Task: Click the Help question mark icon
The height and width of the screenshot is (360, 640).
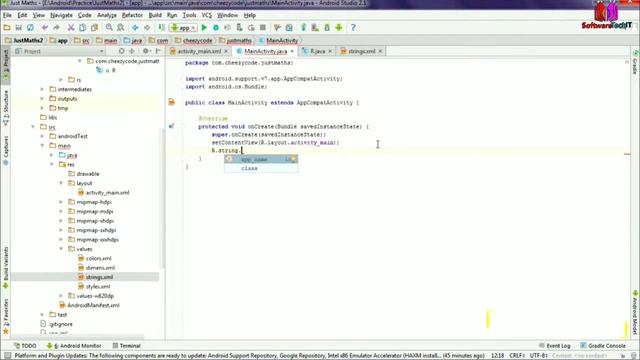Action: [353, 28]
